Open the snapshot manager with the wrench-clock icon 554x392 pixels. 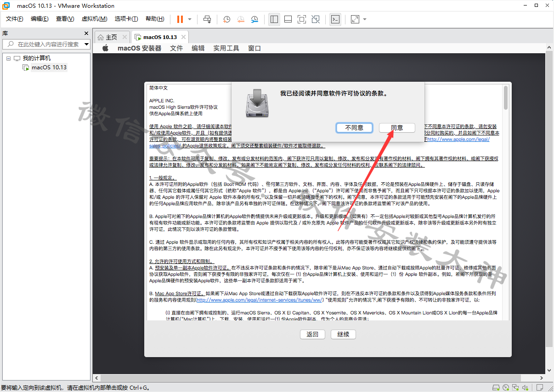[x=254, y=19]
